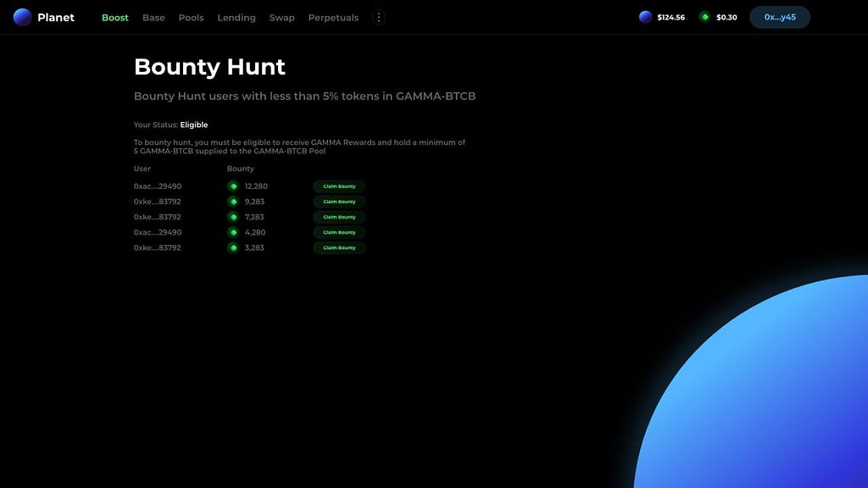Select user 0xke....83792 with bounty 3,283
Image resolution: width=868 pixels, height=488 pixels.
click(157, 248)
